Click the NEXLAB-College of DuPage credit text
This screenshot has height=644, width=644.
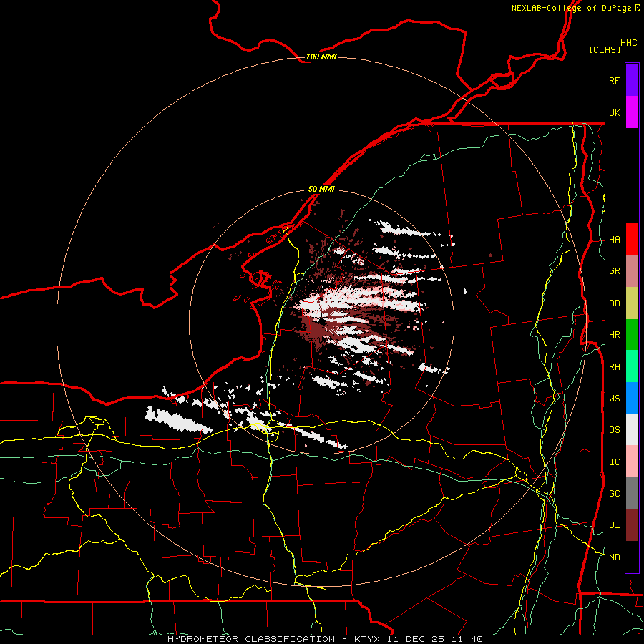tap(571, 8)
